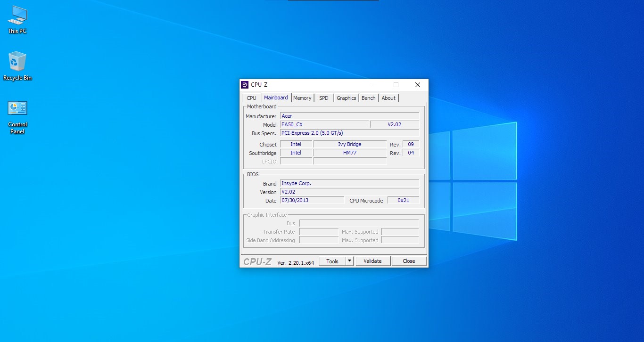Open This PC desktop icon
The width and height of the screenshot is (644, 342).
17,20
